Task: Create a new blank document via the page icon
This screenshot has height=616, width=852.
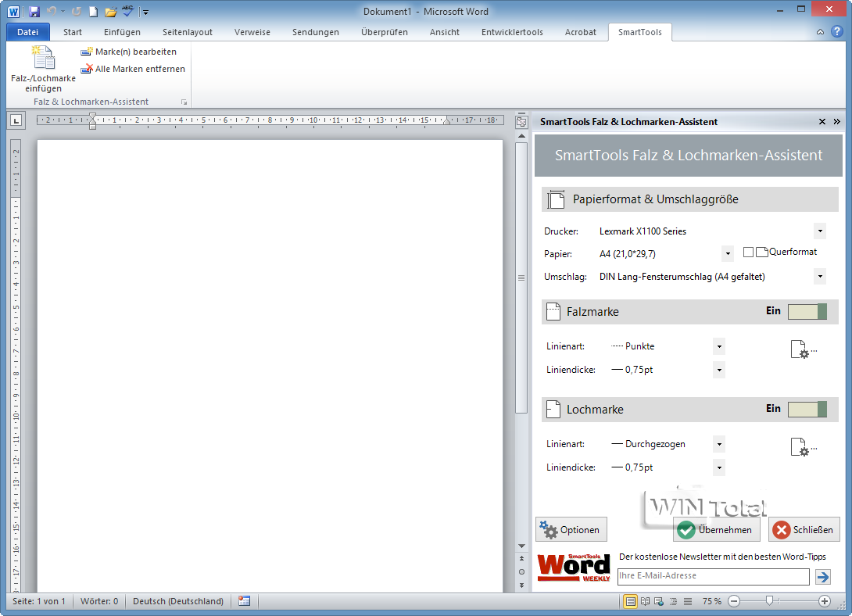Action: tap(94, 12)
